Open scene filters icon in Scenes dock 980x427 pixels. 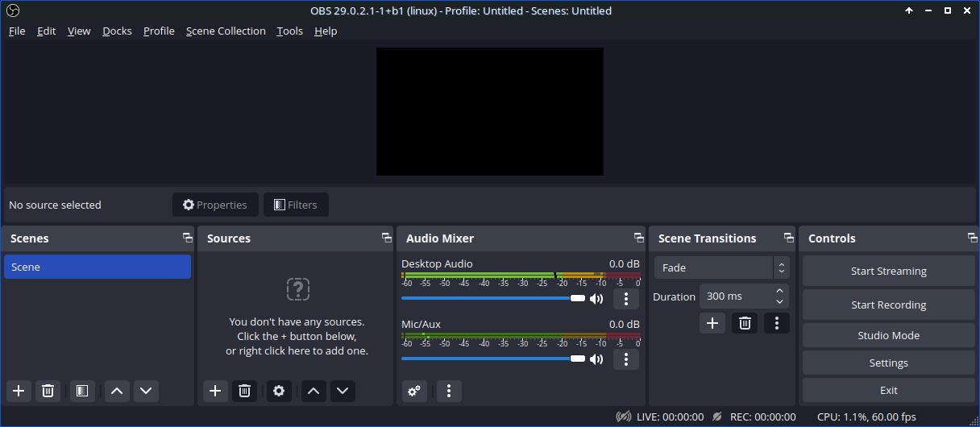pos(81,391)
